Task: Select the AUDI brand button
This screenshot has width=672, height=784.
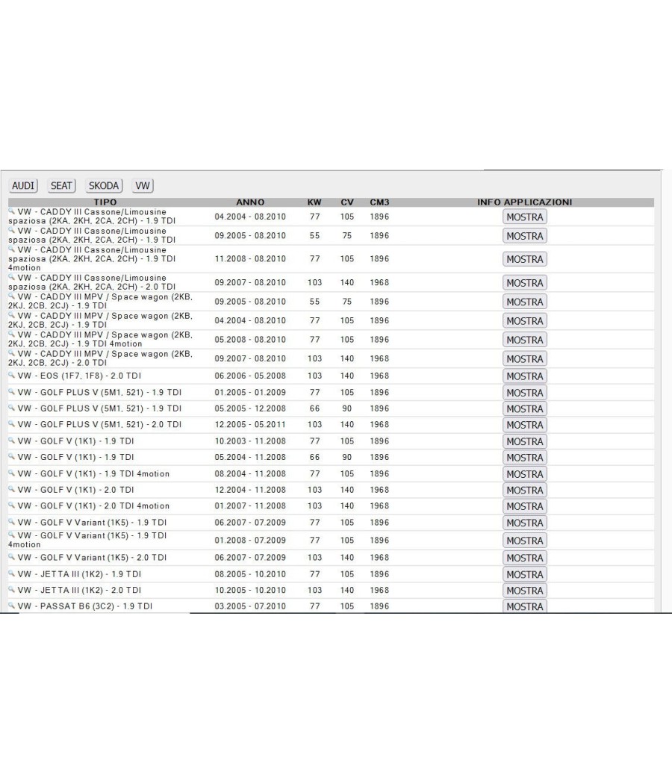Action: 23,185
